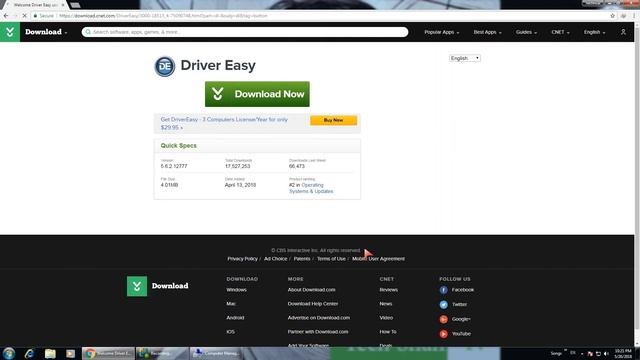Open Partner with Download.com link
The height and width of the screenshot is (360, 640).
(318, 332)
